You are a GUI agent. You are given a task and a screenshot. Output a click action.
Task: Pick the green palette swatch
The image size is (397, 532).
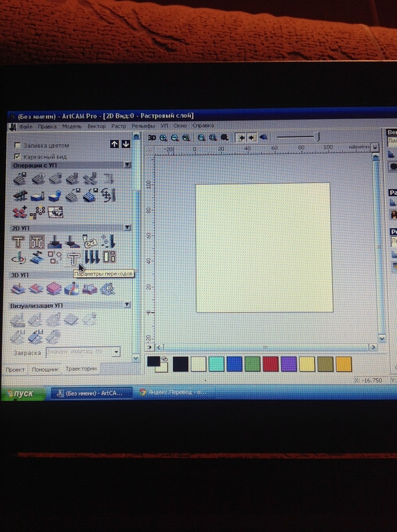coord(253,364)
